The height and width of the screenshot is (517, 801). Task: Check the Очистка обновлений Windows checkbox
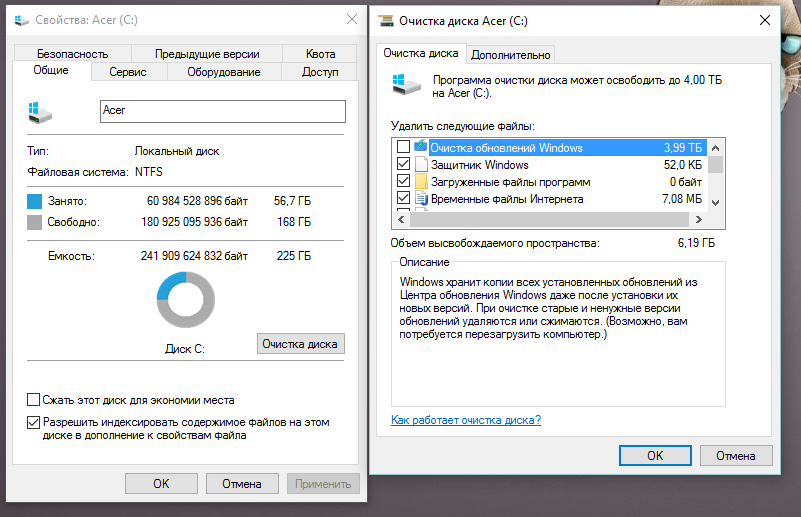tap(403, 148)
